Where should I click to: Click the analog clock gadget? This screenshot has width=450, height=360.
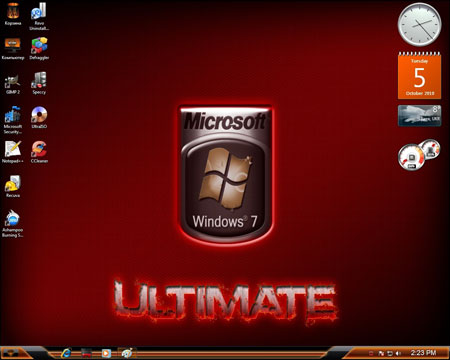(x=419, y=25)
